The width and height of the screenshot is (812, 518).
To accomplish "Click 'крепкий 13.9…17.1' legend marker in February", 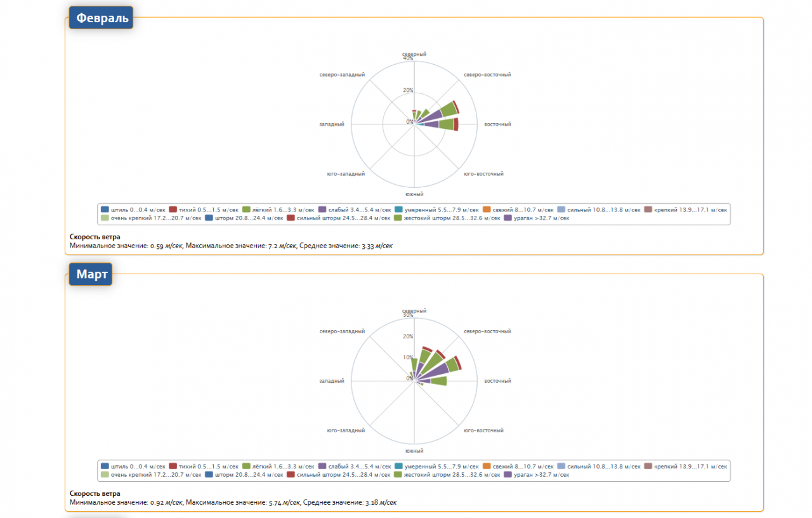I will [648, 209].
